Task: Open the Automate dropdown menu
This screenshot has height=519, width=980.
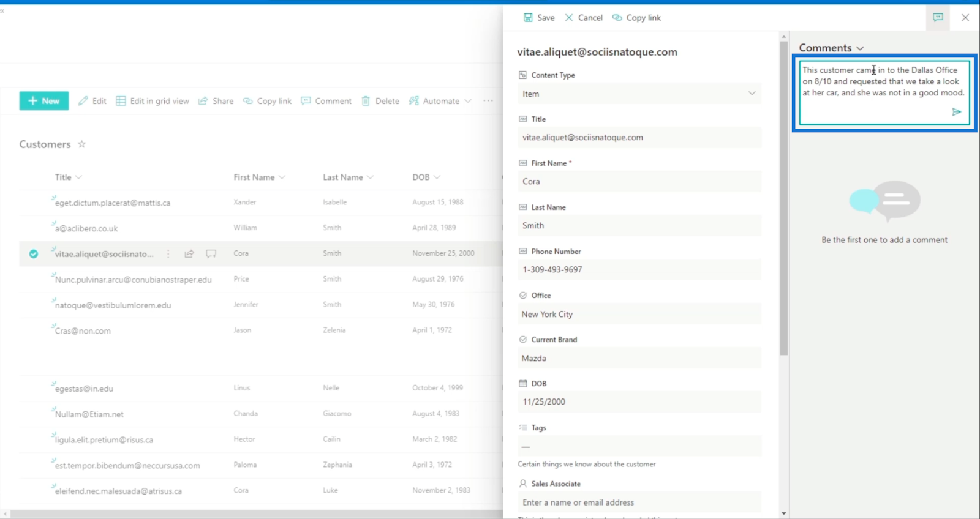Action: [440, 101]
